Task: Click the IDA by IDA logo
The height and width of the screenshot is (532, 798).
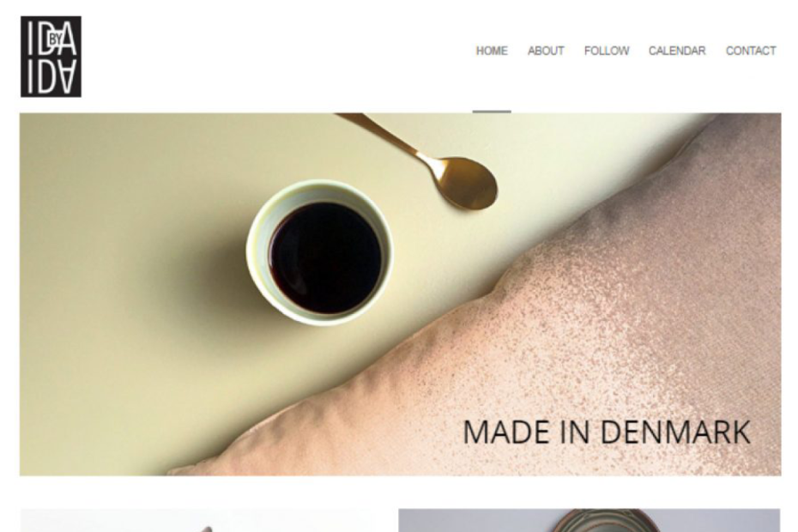Action: (51, 57)
